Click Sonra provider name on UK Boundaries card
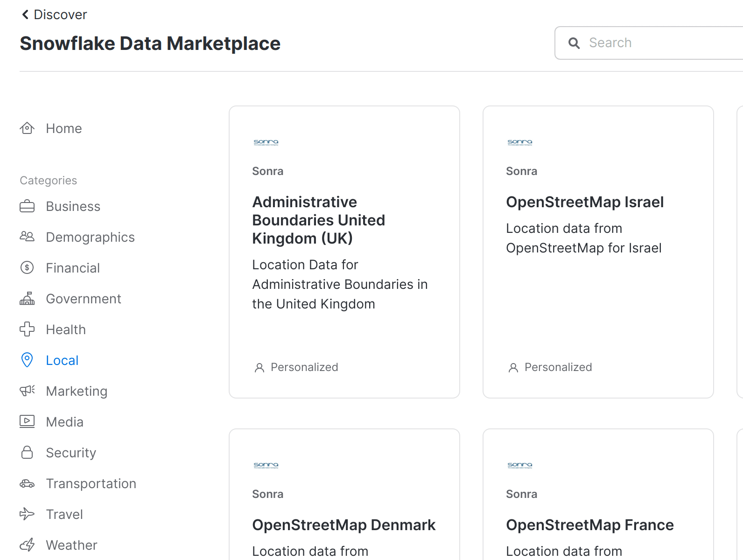 pos(268,171)
